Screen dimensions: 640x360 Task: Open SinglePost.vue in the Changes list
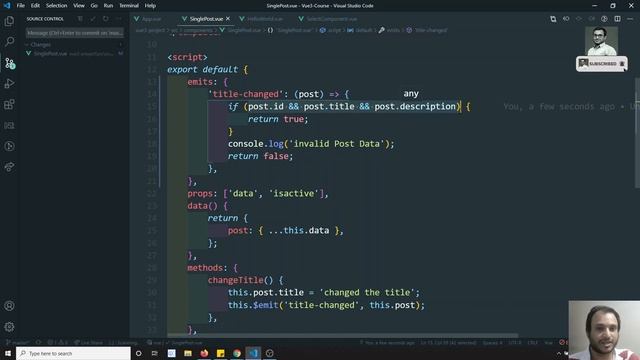click(74, 53)
